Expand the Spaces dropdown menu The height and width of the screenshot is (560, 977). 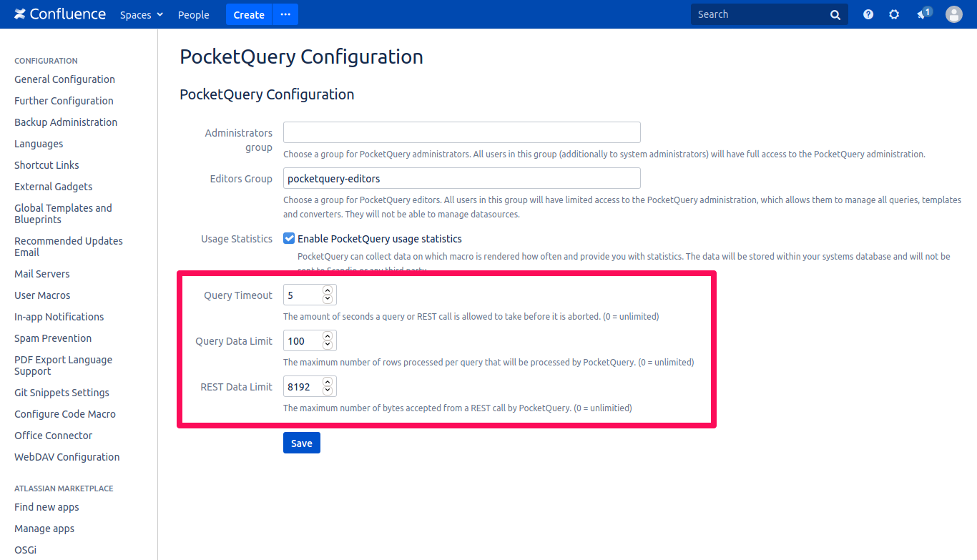coord(142,15)
